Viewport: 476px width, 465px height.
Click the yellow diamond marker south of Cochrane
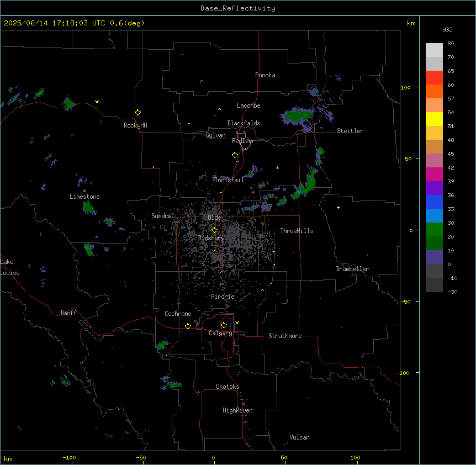(x=188, y=326)
